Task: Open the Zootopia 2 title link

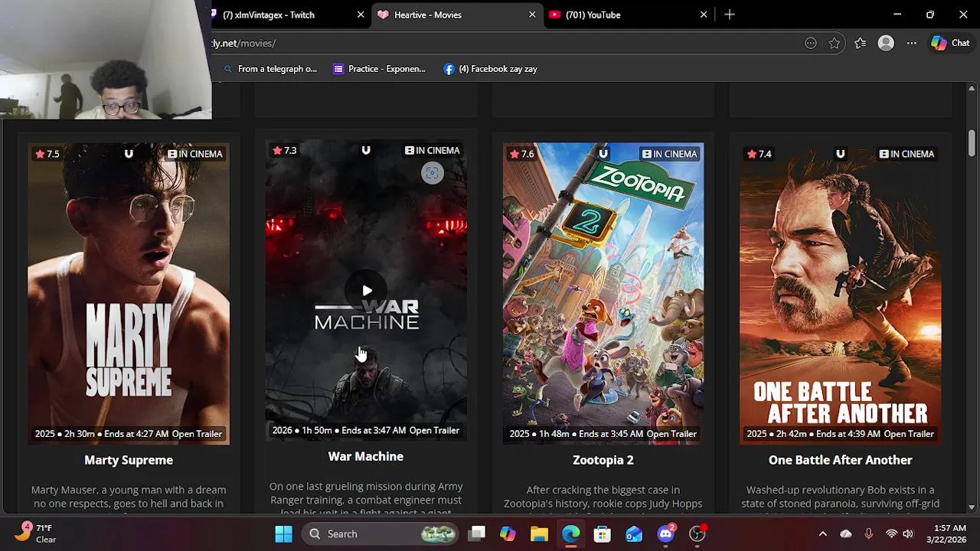Action: 603,460
